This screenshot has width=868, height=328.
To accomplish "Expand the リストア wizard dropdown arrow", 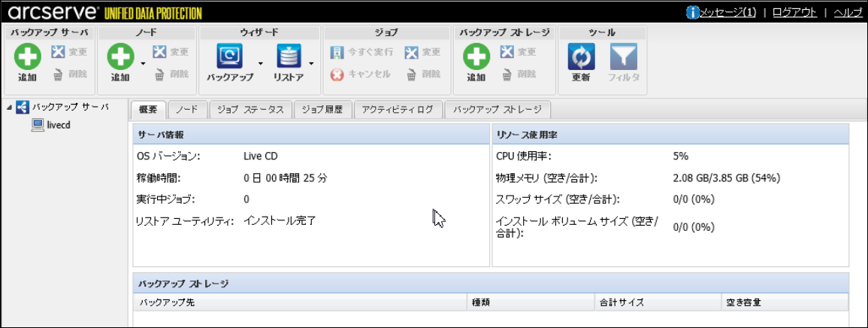I will coord(311,63).
